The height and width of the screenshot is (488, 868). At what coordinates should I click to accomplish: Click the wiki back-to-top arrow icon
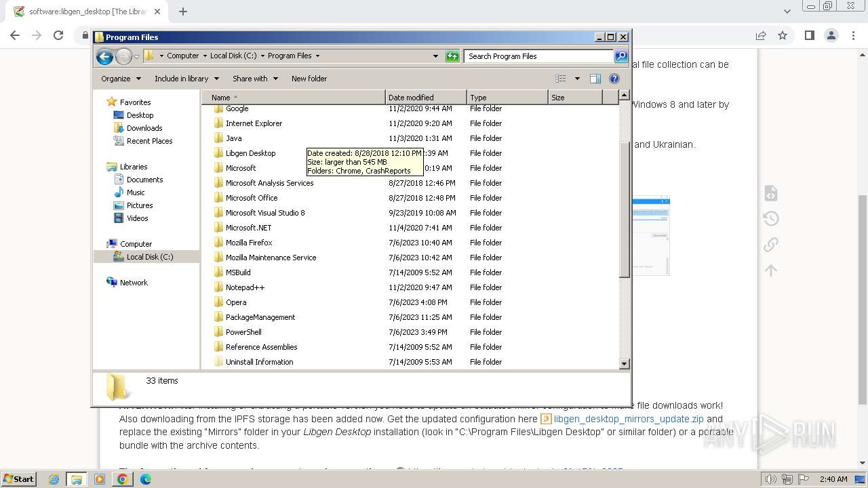tap(771, 270)
